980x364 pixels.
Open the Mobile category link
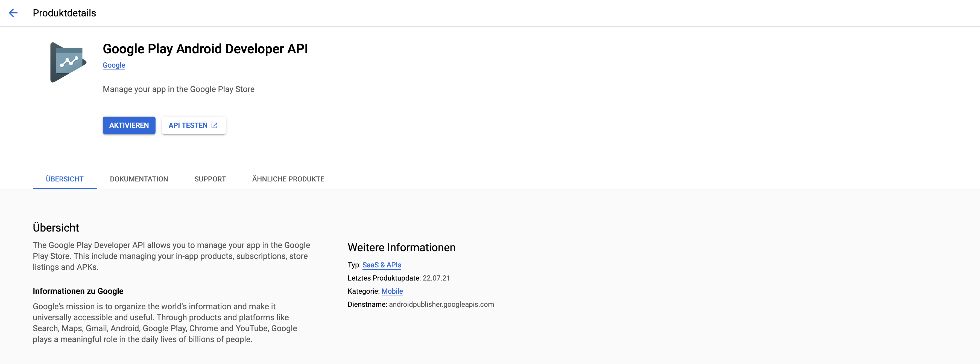coord(392,291)
